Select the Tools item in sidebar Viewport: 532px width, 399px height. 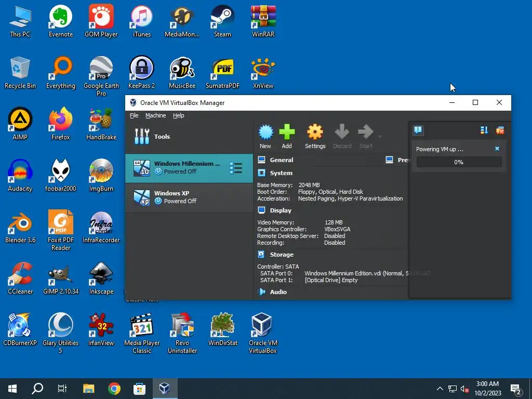[189, 137]
